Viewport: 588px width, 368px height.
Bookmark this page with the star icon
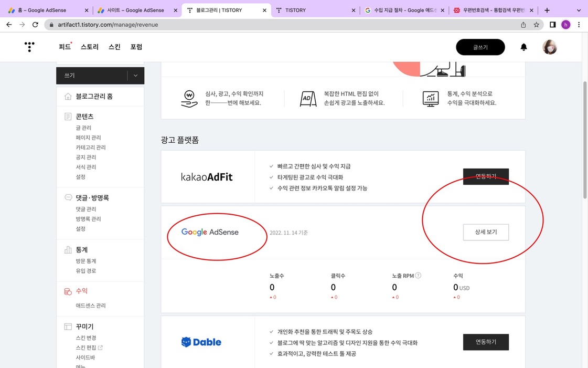pos(536,25)
